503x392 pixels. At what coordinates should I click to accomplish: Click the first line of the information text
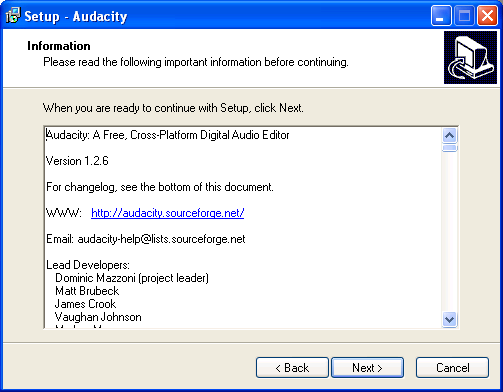[x=168, y=135]
